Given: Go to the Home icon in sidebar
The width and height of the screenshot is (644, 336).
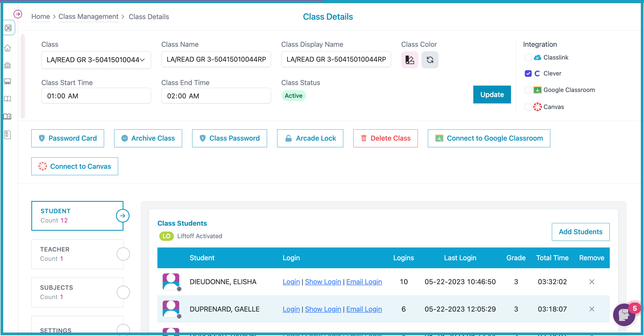Looking at the screenshot, I should coord(8,48).
